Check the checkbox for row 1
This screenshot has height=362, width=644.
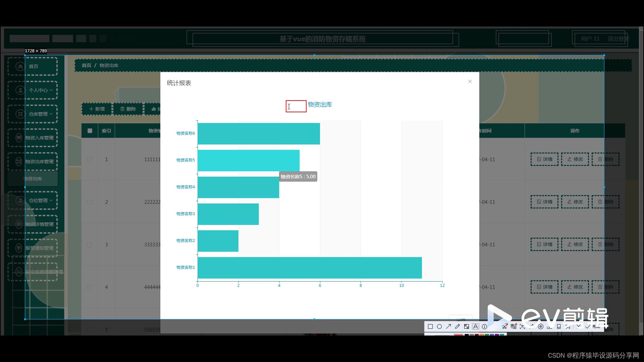click(x=89, y=160)
